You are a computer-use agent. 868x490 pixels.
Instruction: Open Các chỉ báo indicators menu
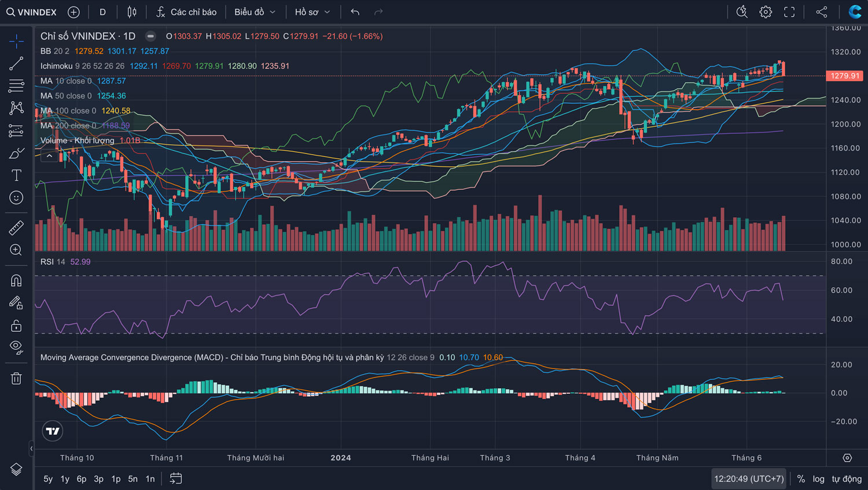click(x=186, y=12)
